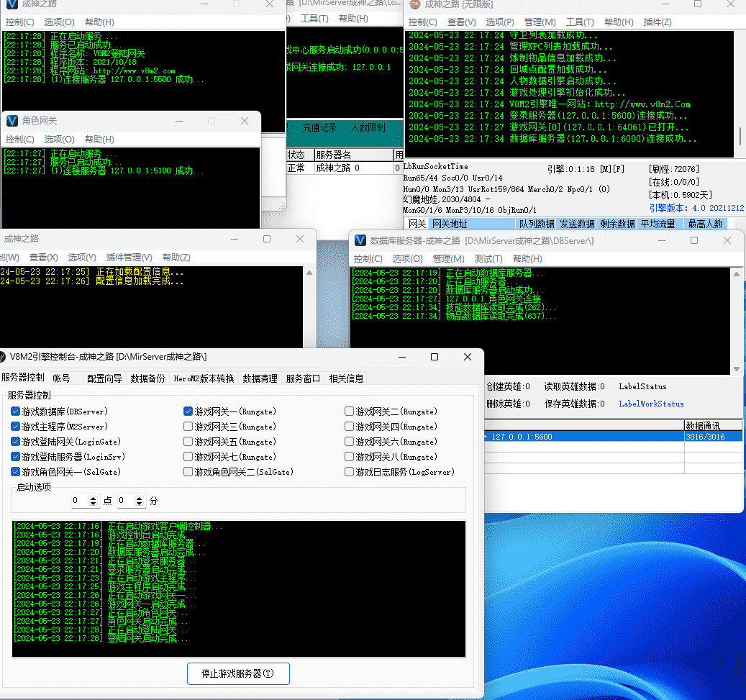Image resolution: width=746 pixels, height=700 pixels.
Task: Click the V8M2引擎控制台 title bar icon
Action: [x=2, y=357]
